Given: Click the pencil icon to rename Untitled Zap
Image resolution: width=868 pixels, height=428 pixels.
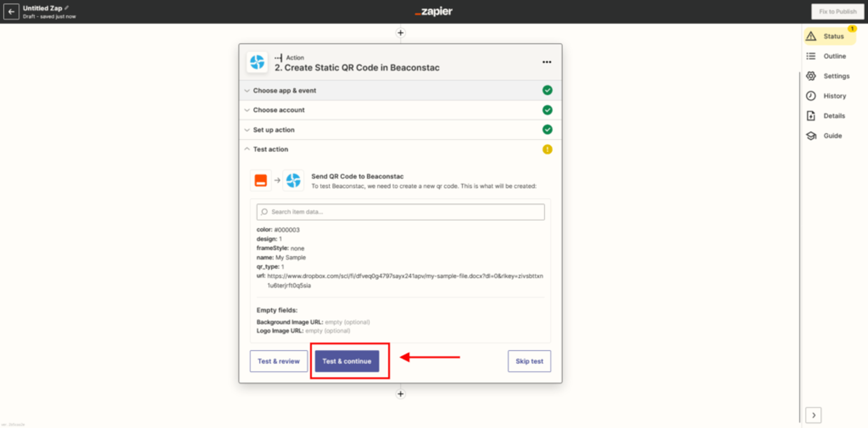Looking at the screenshot, I should coord(67,8).
